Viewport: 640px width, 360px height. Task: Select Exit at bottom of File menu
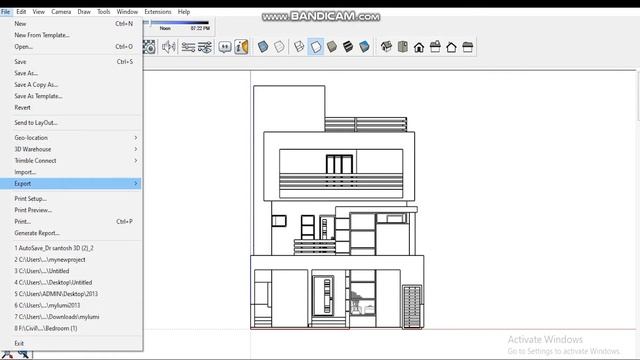coord(71,343)
